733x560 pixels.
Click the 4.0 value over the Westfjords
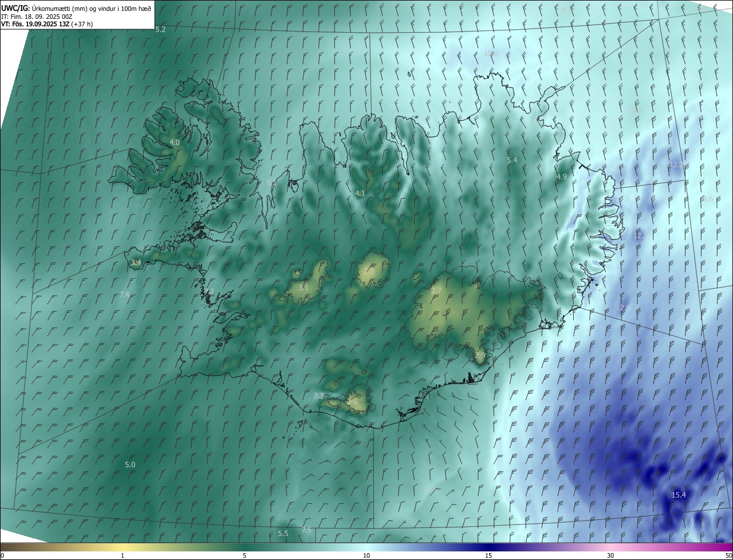(175, 142)
